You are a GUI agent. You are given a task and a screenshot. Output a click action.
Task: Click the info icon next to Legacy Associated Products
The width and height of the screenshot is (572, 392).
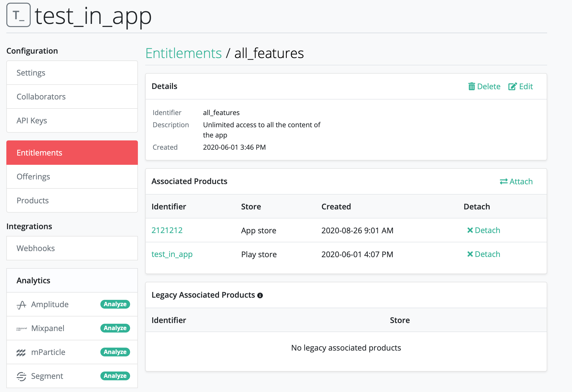click(260, 295)
